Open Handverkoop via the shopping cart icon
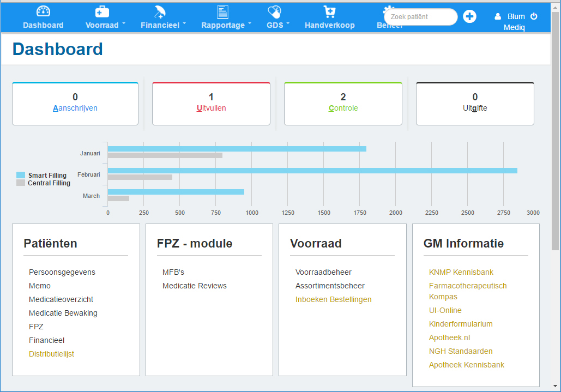This screenshot has height=392, width=561. (x=329, y=11)
